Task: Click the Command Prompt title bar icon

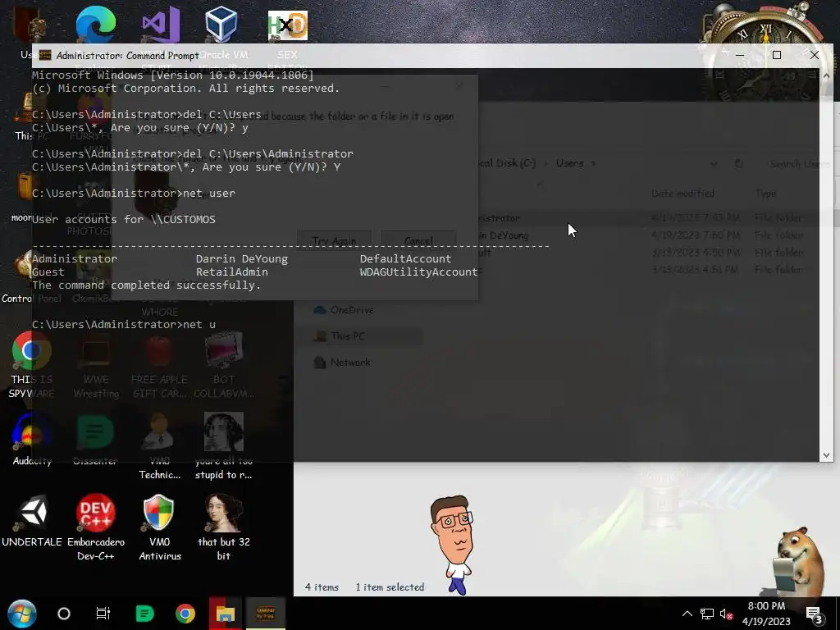Action: coord(46,55)
